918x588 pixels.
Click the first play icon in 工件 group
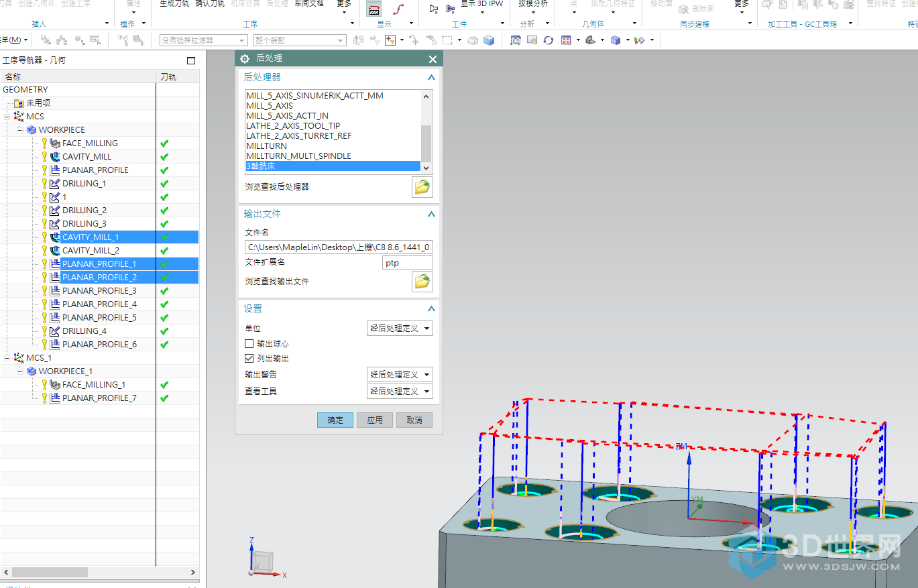433,9
